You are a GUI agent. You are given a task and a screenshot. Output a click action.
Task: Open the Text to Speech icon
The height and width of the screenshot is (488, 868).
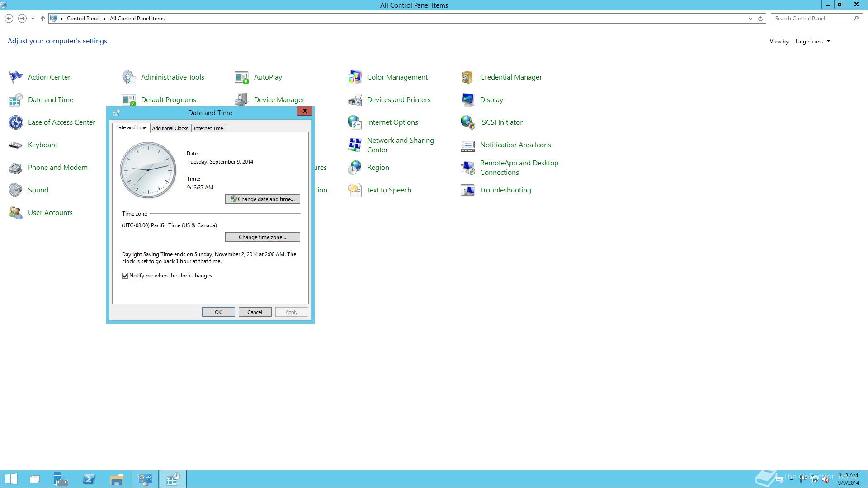point(355,190)
